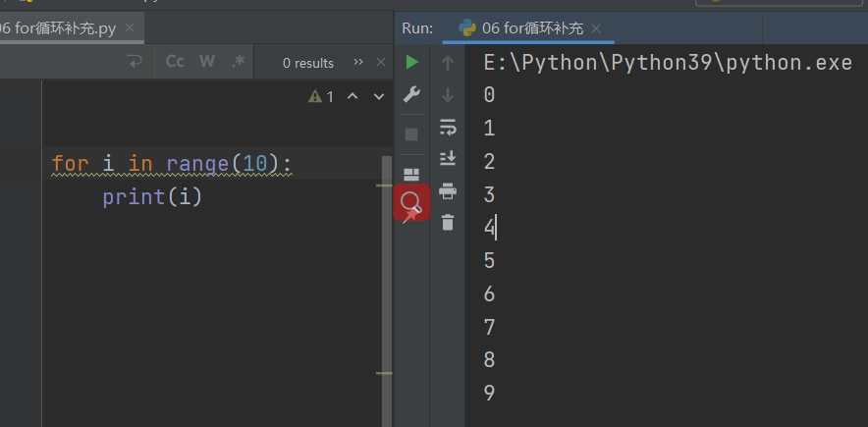Enable Regex search option
This screenshot has width=868, height=427.
[x=238, y=62]
